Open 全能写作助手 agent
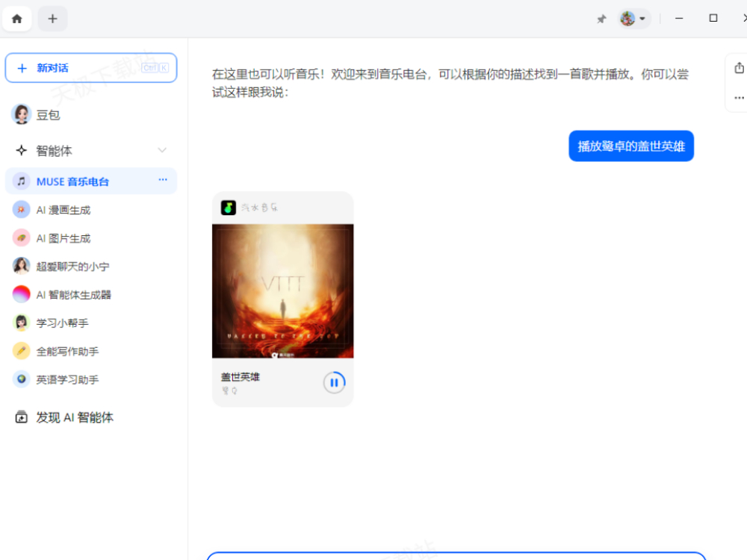Screen dimensions: 747x560 pos(91,352)
